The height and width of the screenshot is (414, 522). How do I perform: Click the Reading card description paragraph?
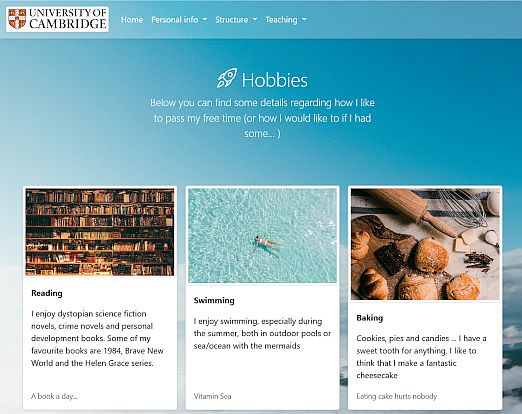point(98,338)
